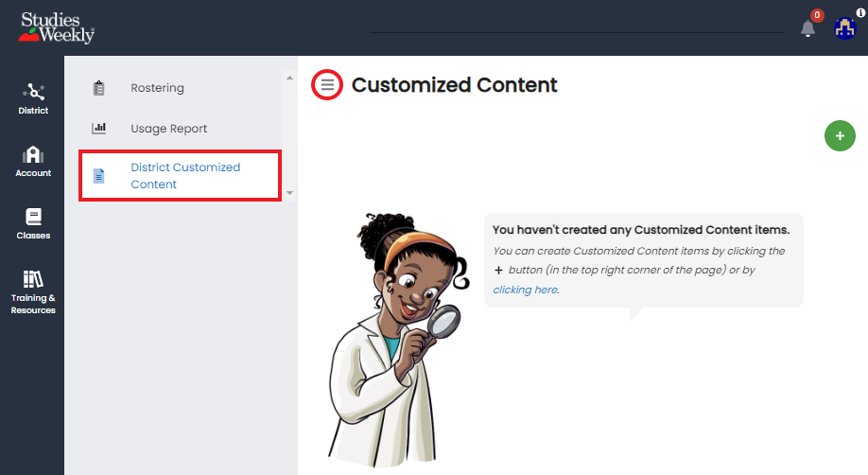The width and height of the screenshot is (868, 475).
Task: Click the submenu scroll down arrow
Action: tap(289, 193)
